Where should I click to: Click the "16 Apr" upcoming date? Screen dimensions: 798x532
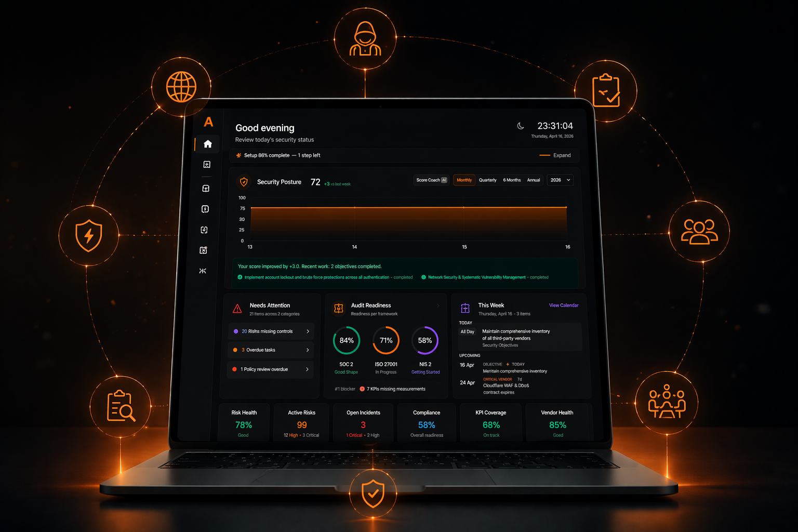[x=467, y=365]
